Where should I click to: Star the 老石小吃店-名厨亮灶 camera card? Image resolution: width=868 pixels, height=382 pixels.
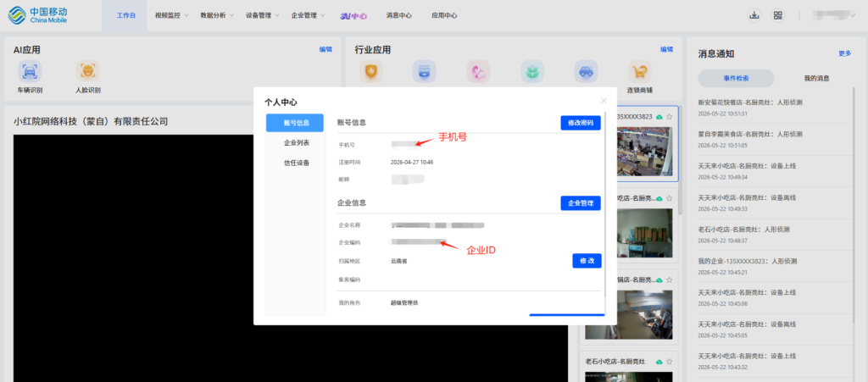669,362
